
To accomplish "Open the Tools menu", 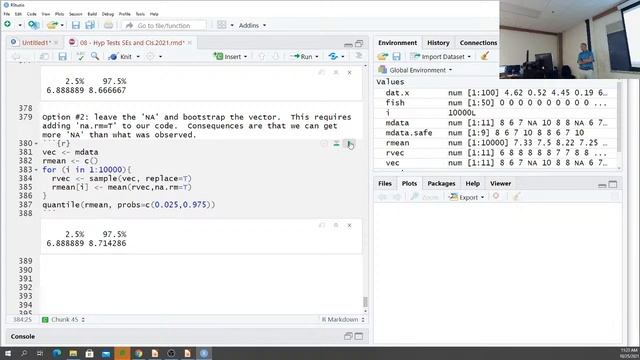I will click(x=140, y=14).
